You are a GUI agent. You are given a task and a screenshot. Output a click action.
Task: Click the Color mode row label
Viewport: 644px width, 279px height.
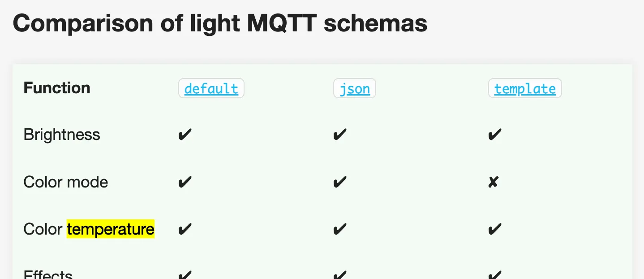(66, 182)
